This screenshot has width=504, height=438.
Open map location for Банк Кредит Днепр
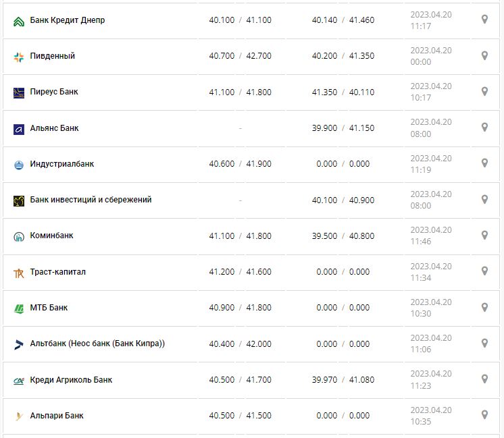484,20
